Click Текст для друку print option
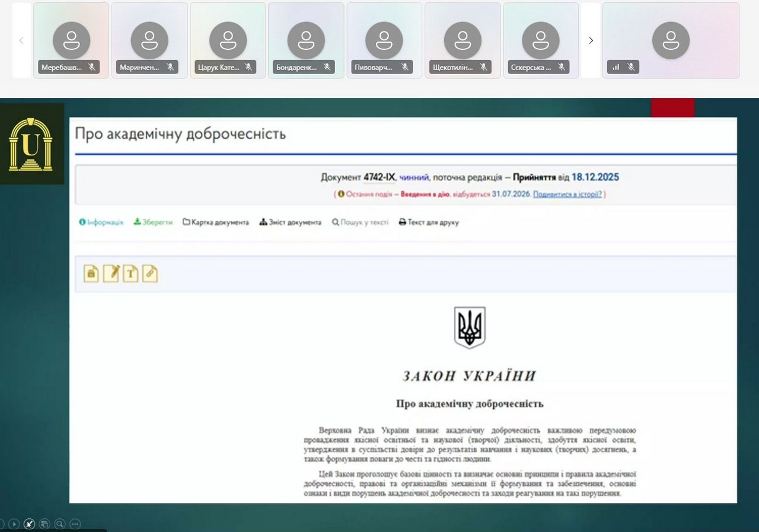Screen dimensions: 759x532 coord(429,222)
